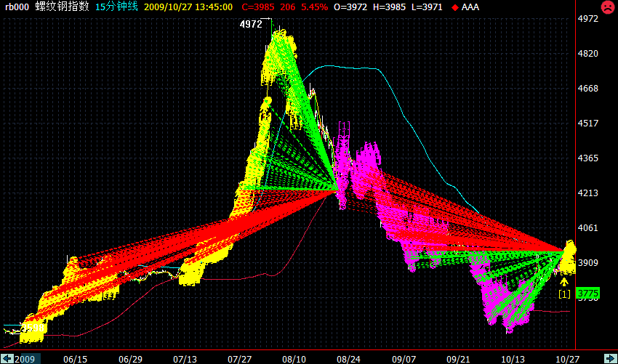Jump to 08/24 date on time axis

[348, 359]
